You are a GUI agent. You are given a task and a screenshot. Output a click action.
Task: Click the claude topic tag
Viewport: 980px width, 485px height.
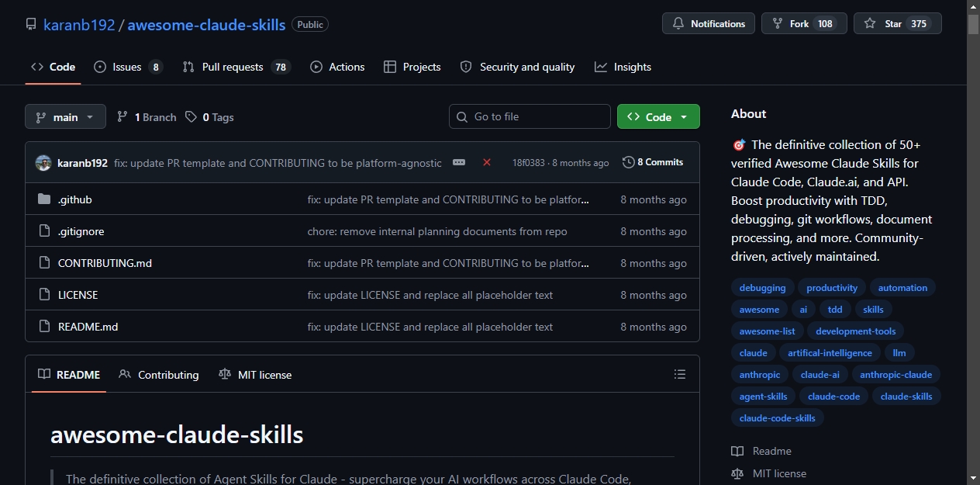pyautogui.click(x=753, y=353)
